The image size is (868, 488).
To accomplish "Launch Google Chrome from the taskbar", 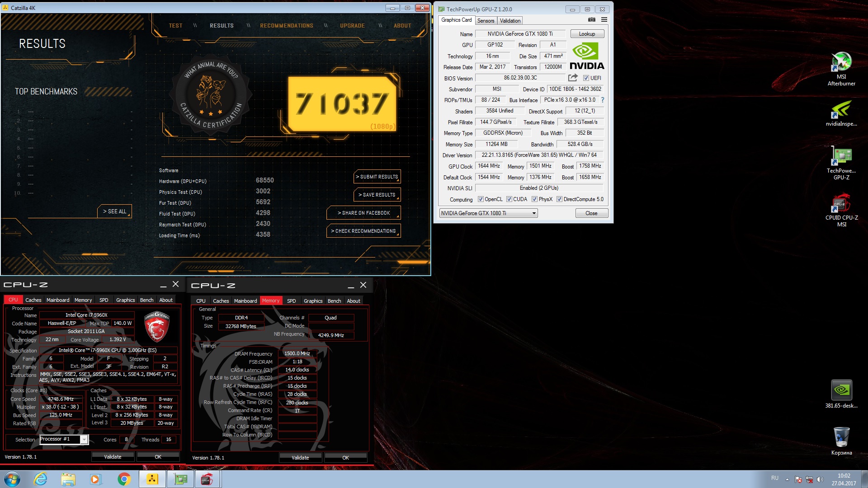I will [x=124, y=479].
